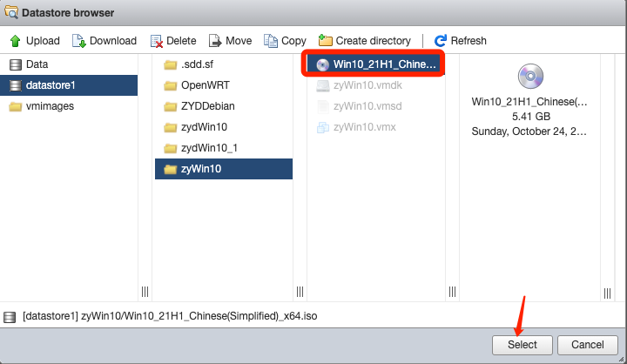
Task: Select datastore1 in the datastore list
Action: tap(69, 85)
